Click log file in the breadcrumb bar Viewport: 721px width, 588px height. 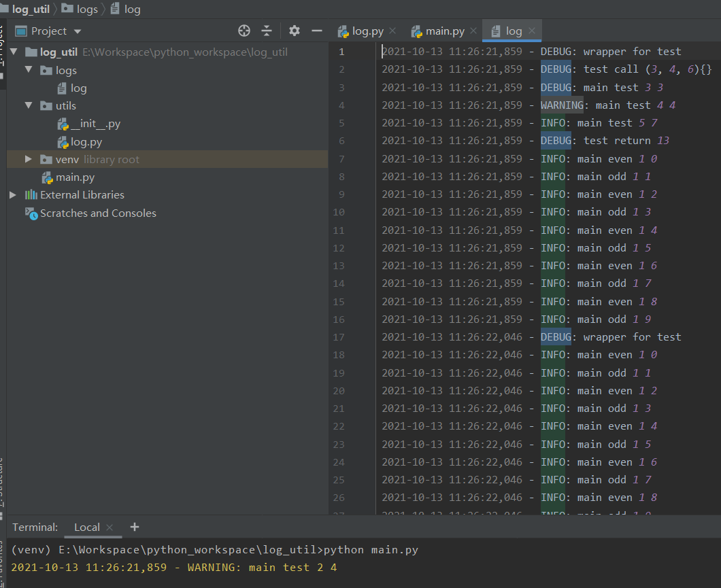[x=126, y=10]
